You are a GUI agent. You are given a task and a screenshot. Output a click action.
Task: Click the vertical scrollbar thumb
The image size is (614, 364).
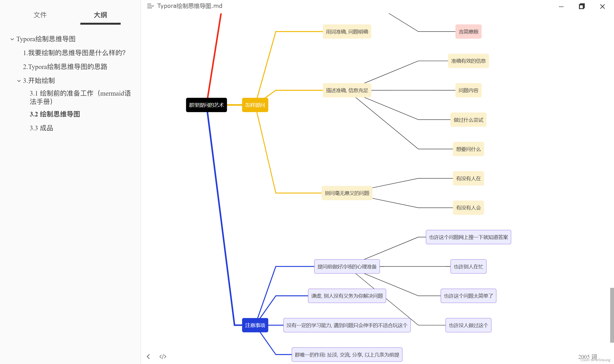[x=612, y=315]
